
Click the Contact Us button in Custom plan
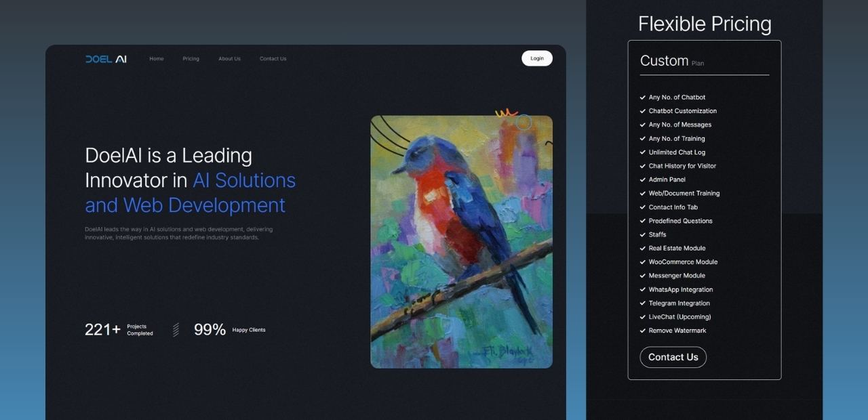[x=673, y=357]
